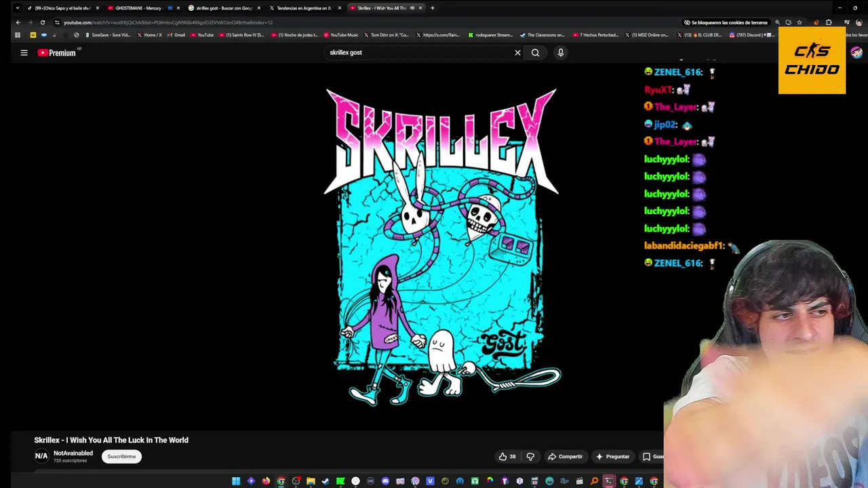The width and height of the screenshot is (868, 488).
Task: Open the Saints Row IV bookmark
Action: 241,35
